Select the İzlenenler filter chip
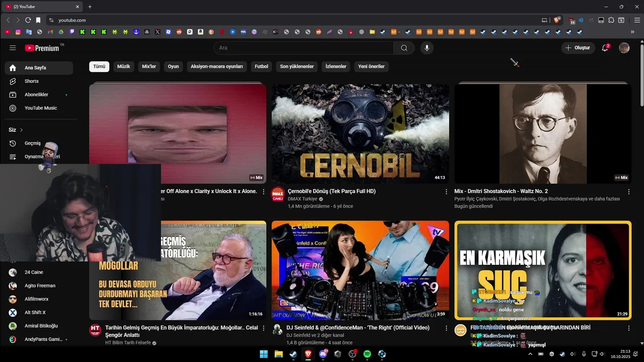The width and height of the screenshot is (644, 362). [336, 66]
